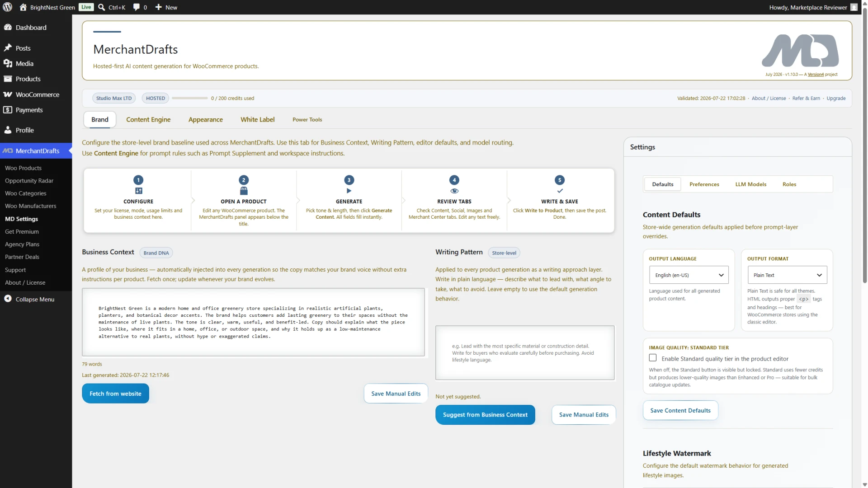Viewport: 868px width, 488px height.
Task: Click the Fetch from website button
Action: pyautogui.click(x=115, y=394)
